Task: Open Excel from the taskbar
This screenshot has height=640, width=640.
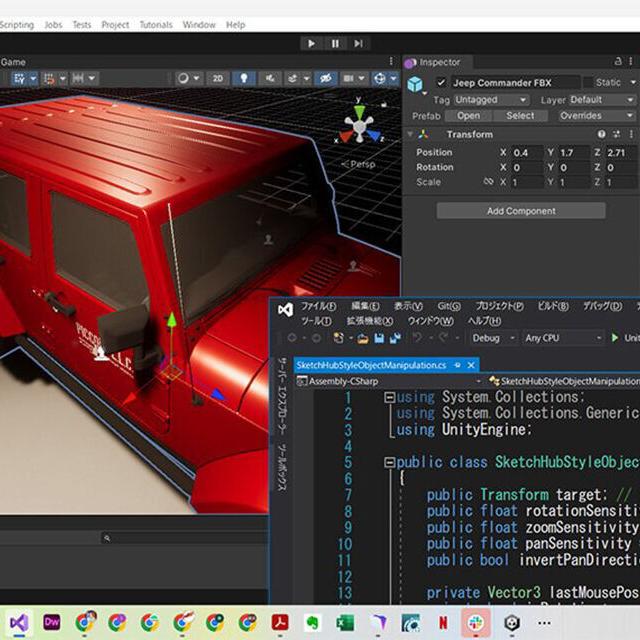Action: click(345, 622)
